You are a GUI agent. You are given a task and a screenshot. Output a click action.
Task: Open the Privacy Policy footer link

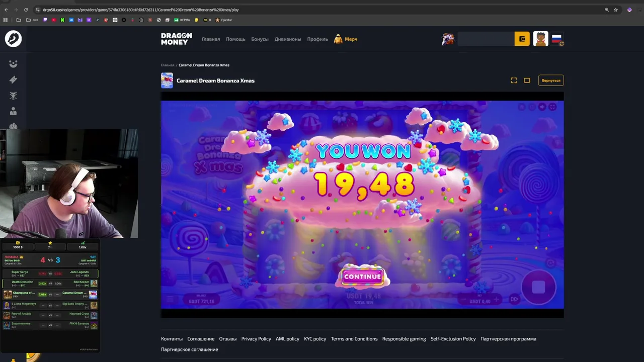point(256,339)
